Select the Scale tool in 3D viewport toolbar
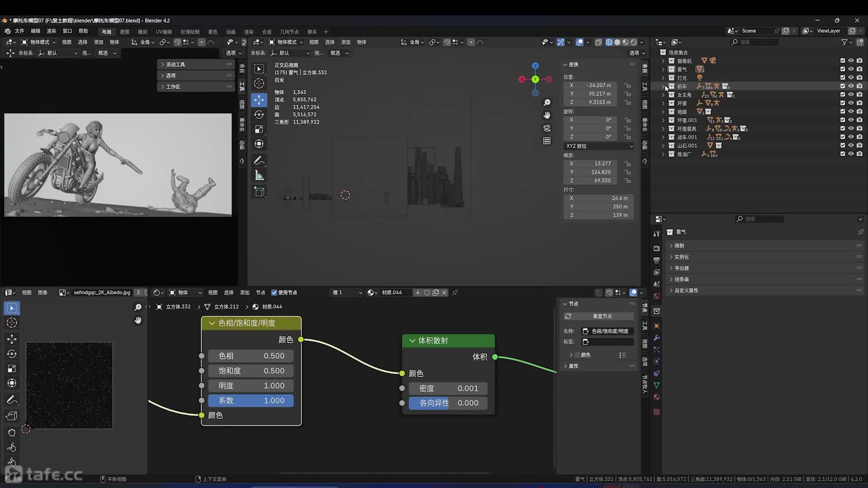This screenshot has height=488, width=868. [259, 129]
